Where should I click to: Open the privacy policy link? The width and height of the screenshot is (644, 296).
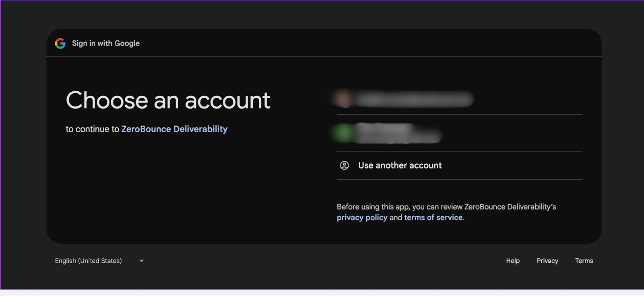[362, 218]
